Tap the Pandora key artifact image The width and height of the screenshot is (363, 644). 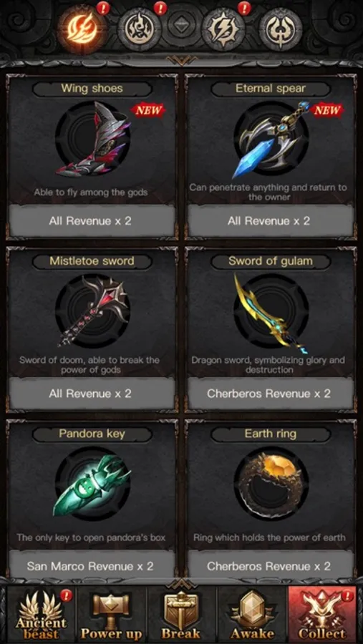tap(92, 484)
